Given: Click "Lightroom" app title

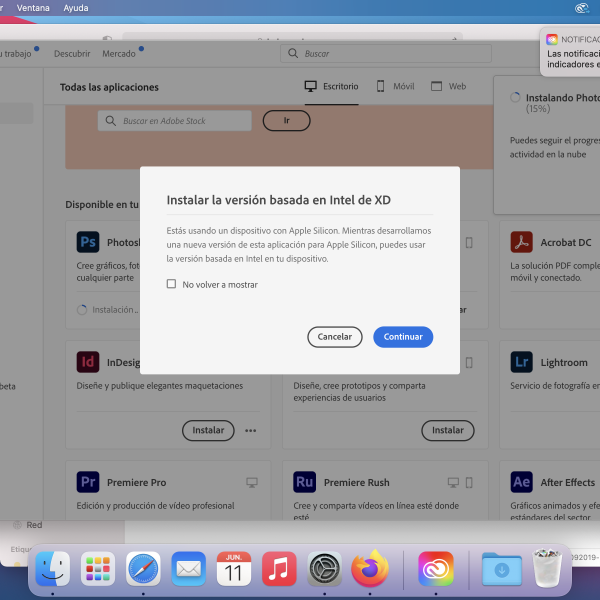Looking at the screenshot, I should (564, 362).
